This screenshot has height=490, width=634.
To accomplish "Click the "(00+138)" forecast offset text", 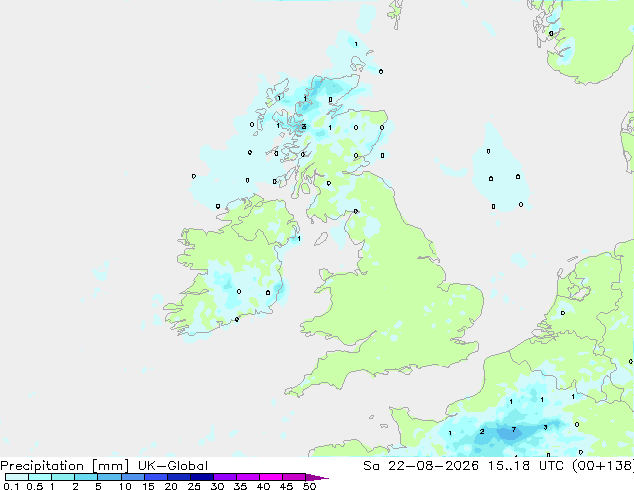I will point(603,466).
